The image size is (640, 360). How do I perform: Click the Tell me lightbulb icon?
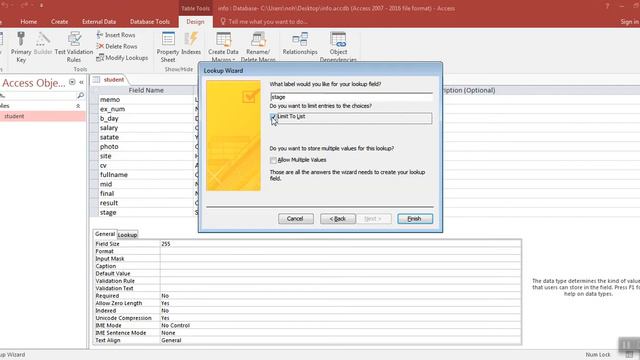[x=223, y=21]
